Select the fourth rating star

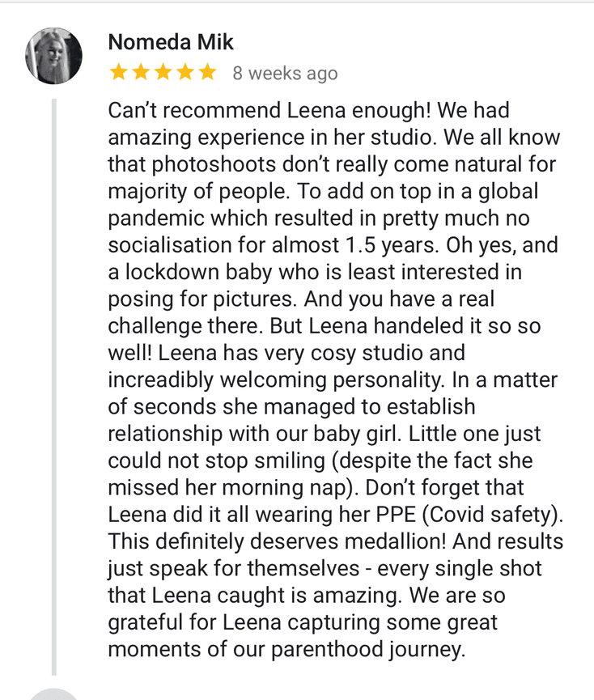(185, 73)
